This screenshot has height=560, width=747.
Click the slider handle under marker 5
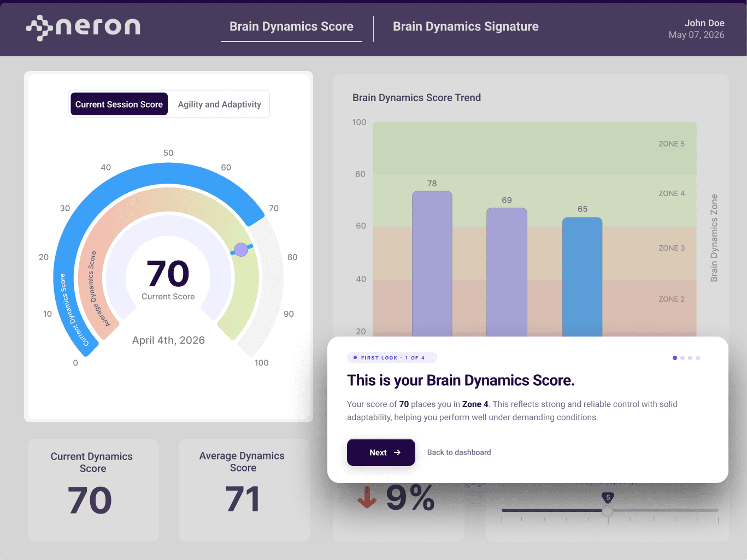click(x=608, y=511)
